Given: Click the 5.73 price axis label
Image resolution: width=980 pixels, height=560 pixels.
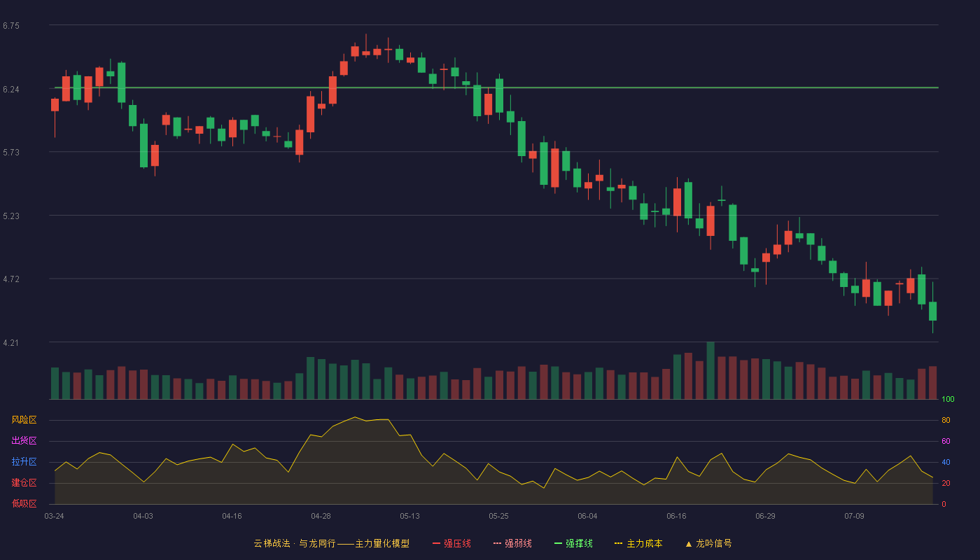Looking at the screenshot, I should tap(11, 153).
